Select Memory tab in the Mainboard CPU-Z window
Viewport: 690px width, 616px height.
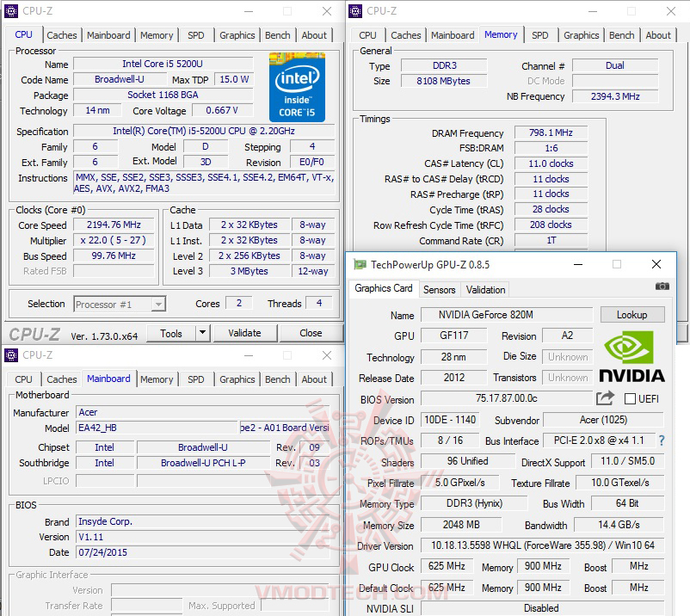(157, 379)
